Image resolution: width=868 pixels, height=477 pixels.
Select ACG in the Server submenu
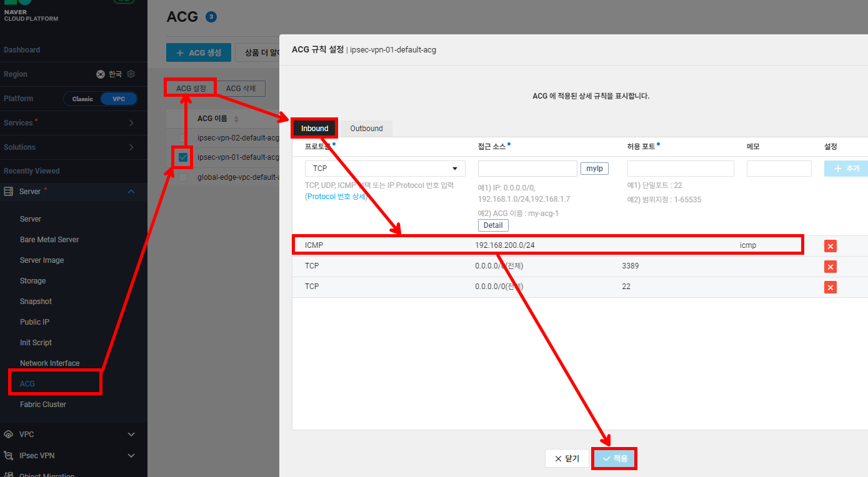[27, 384]
